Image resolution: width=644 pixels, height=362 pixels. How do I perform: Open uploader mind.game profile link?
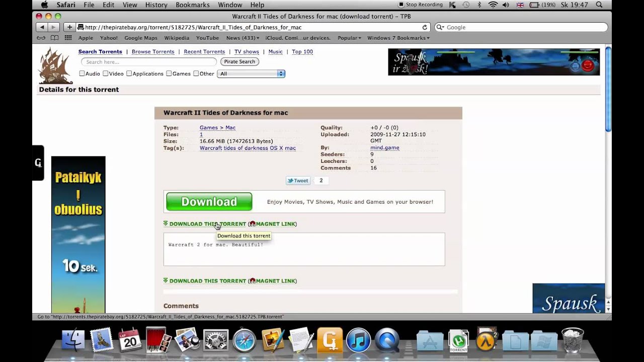[385, 148]
